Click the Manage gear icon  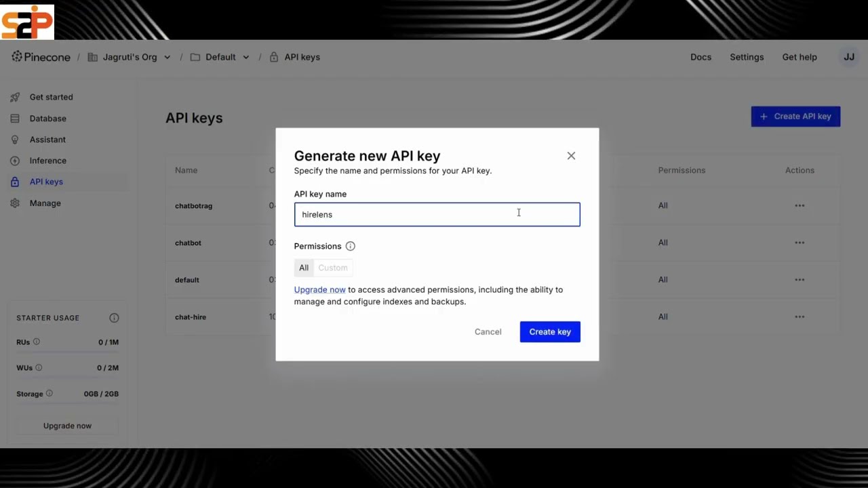coord(15,203)
